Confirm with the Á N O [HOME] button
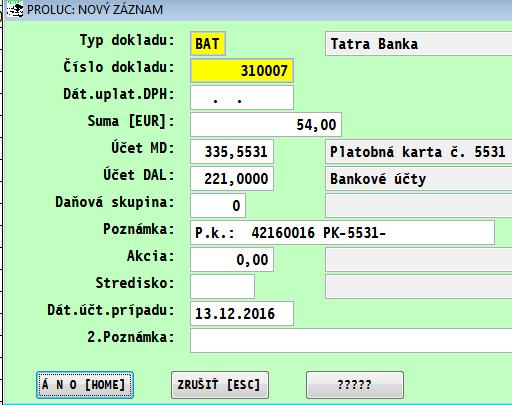512x405 pixels. (85, 385)
